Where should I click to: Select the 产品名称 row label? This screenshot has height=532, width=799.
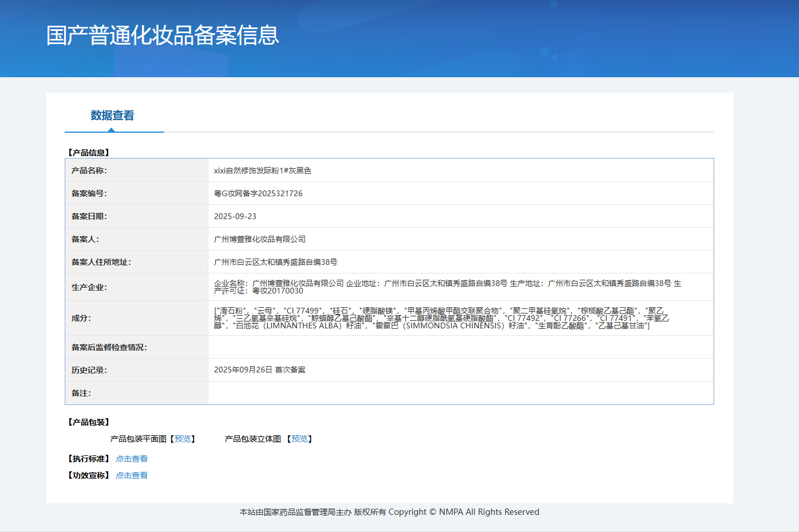(x=89, y=170)
